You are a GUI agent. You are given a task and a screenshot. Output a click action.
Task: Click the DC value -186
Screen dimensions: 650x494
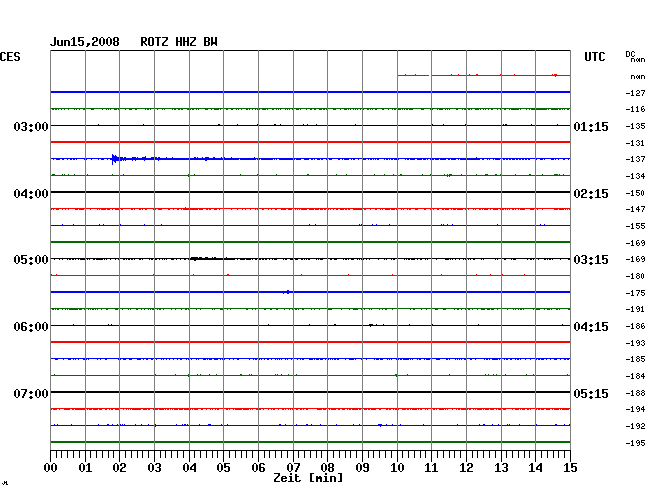[635, 326]
